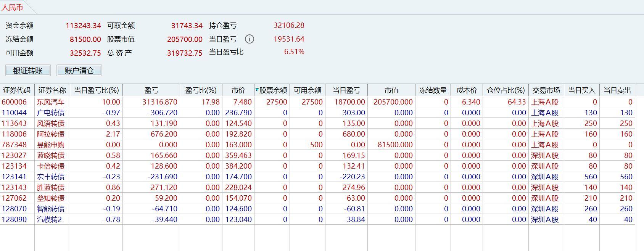The image size is (644, 251).
Task: Click cost price 6.340 cell
Action: click(x=471, y=102)
